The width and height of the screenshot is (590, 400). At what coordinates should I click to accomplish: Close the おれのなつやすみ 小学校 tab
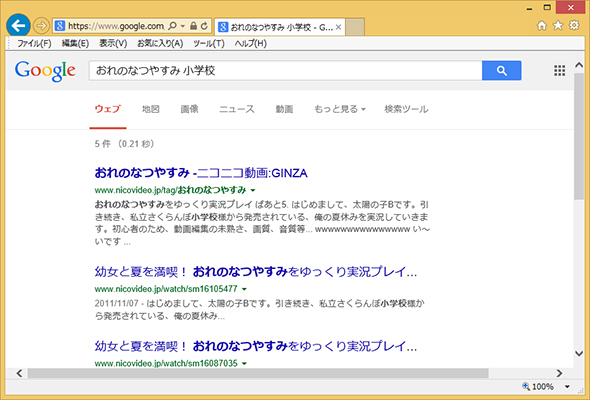tap(338, 27)
